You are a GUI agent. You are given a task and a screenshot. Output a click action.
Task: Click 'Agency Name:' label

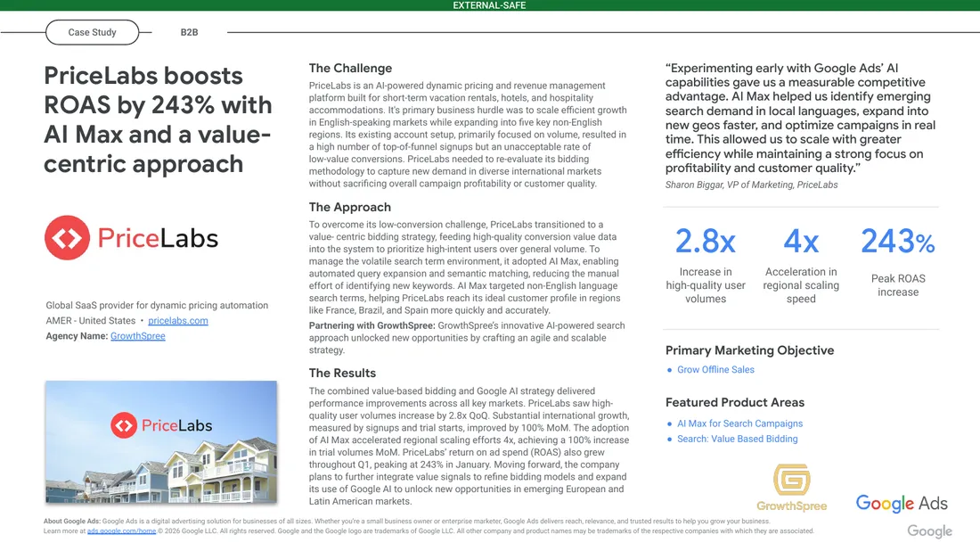pyautogui.click(x=77, y=336)
